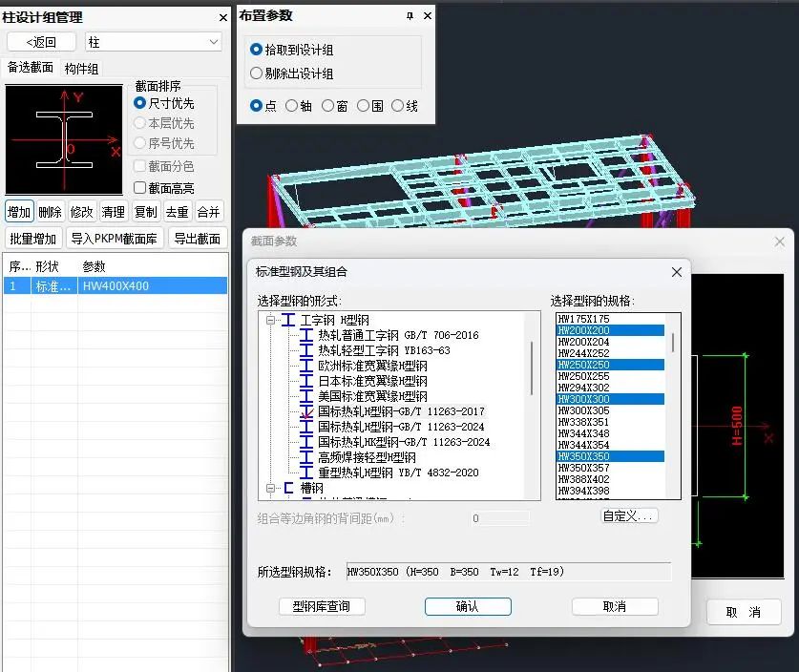799x672 pixels.
Task: Select 欧洲标准宽翼缘H型钢
Action: coord(372,366)
